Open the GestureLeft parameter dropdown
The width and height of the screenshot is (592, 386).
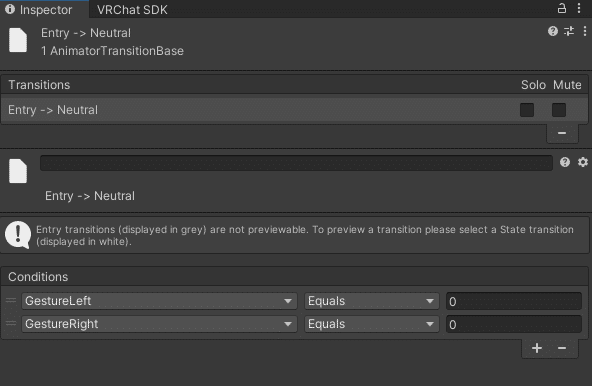tap(159, 301)
